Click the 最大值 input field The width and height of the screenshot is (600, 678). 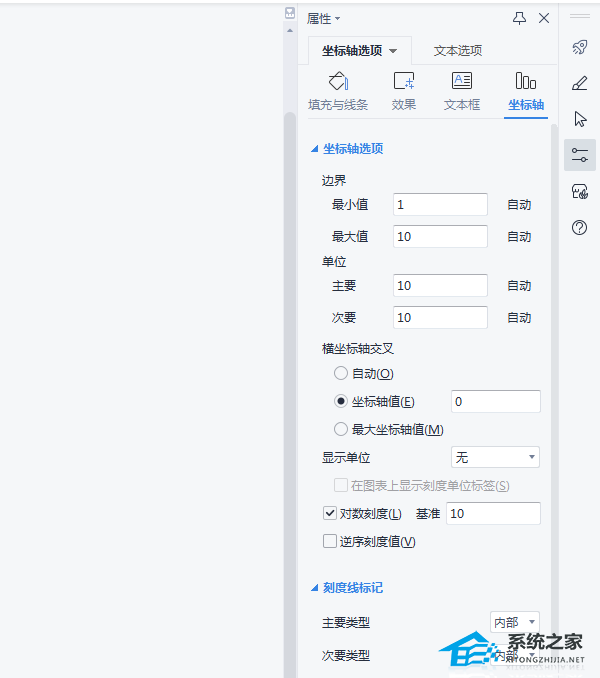point(440,237)
